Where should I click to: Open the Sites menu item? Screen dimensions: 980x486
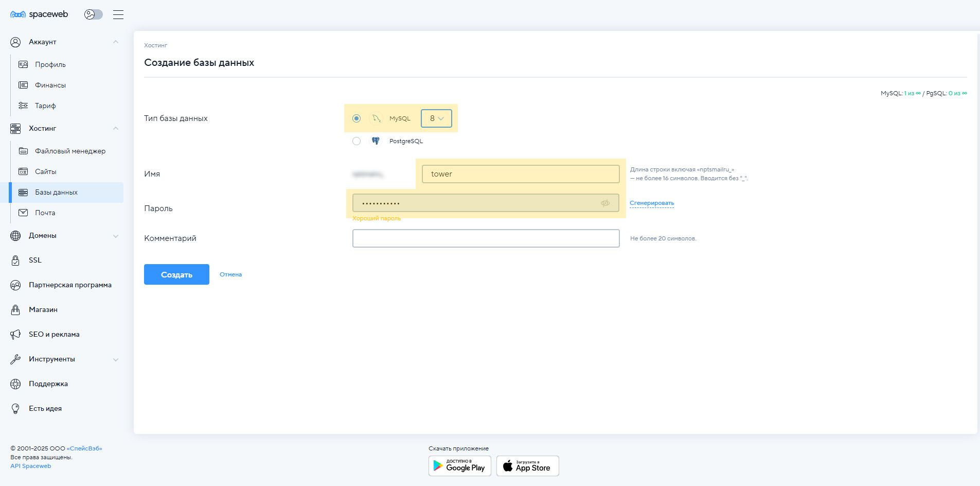tap(46, 171)
